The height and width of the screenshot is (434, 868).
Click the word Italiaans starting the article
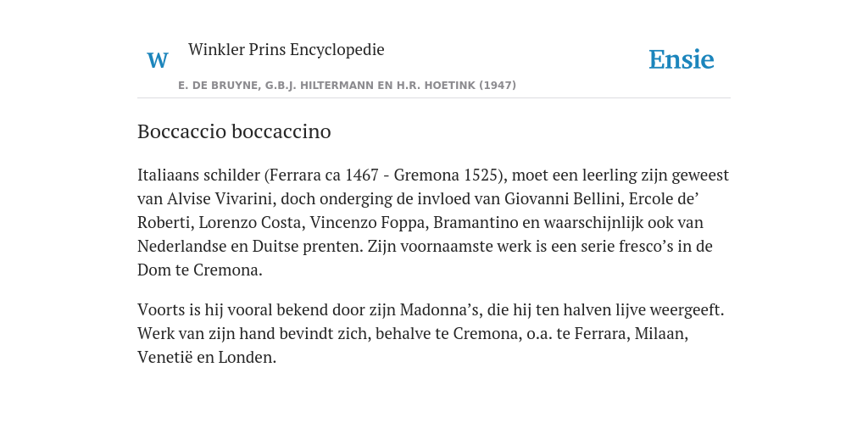click(x=169, y=175)
